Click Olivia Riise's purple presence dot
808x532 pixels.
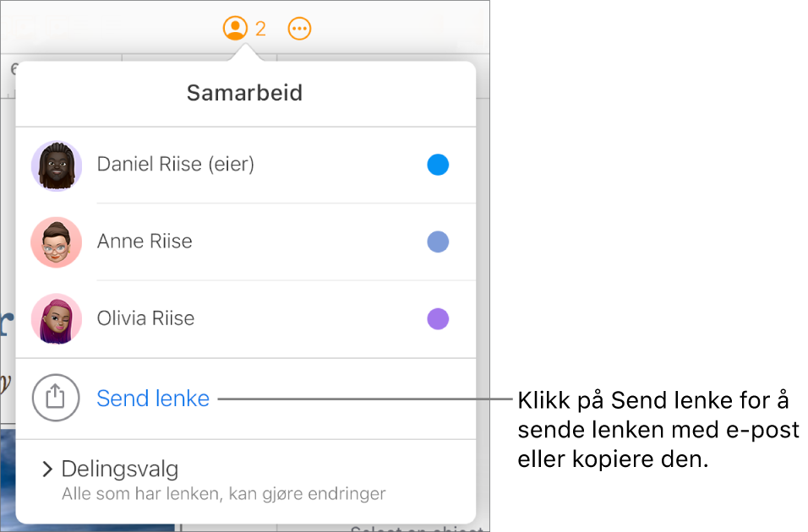(x=438, y=319)
